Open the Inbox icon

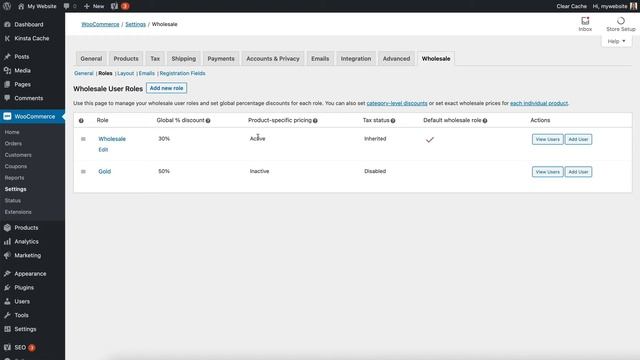(x=585, y=24)
